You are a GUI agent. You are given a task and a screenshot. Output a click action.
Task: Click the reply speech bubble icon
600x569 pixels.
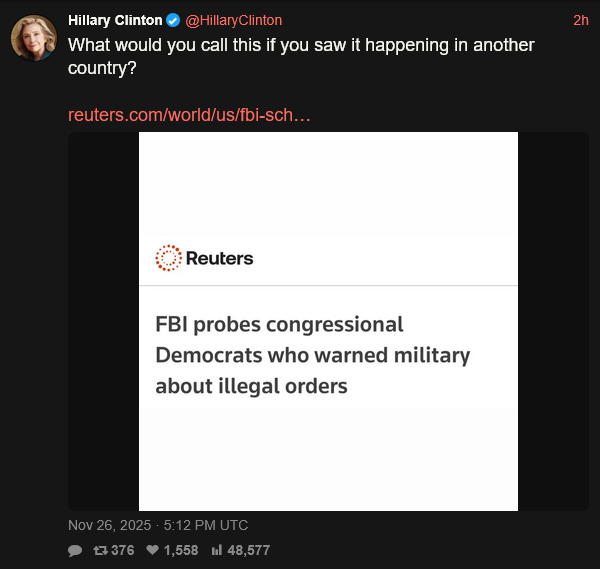[75, 550]
